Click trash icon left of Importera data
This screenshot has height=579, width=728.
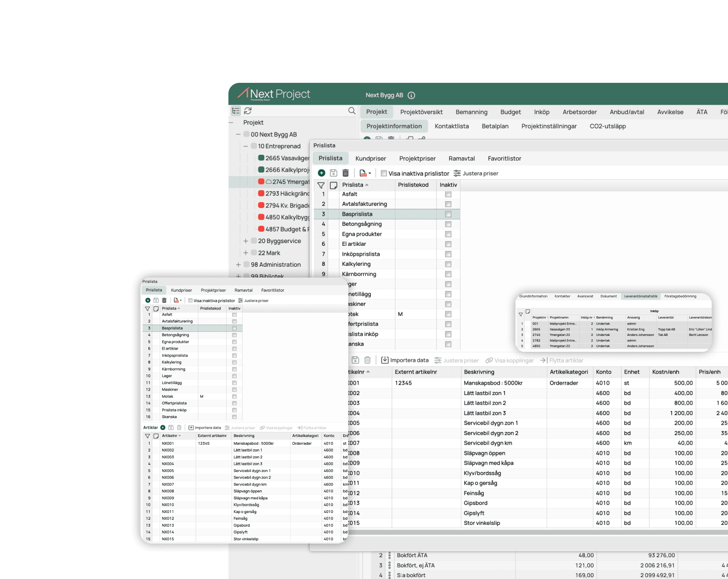point(368,360)
